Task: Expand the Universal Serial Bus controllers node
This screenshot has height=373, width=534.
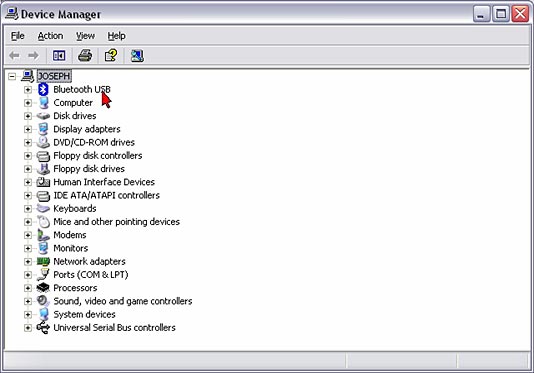Action: click(x=28, y=328)
